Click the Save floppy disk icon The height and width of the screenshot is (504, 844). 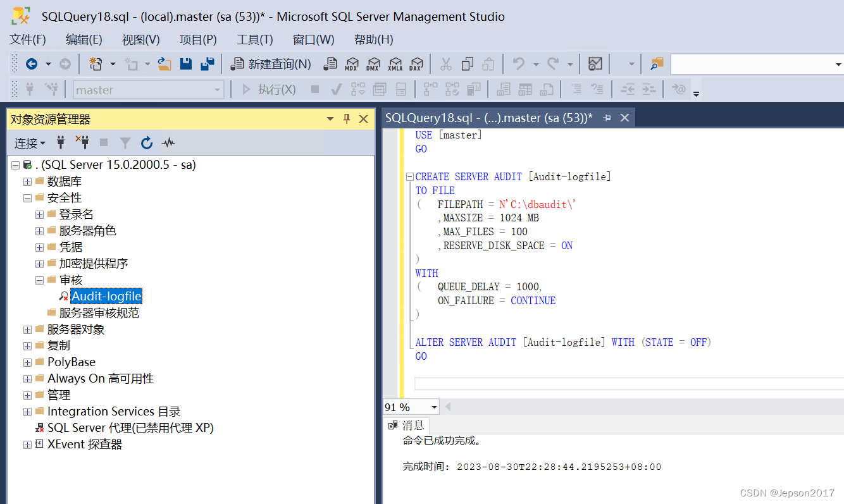coord(186,64)
